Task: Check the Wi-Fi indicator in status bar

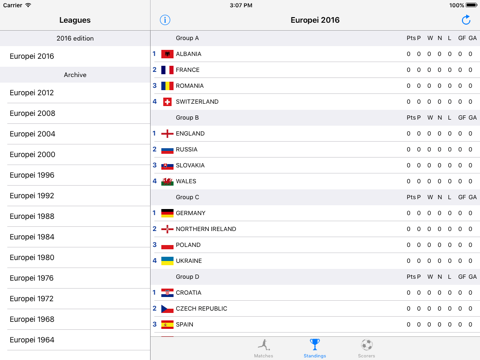Action: [28, 5]
